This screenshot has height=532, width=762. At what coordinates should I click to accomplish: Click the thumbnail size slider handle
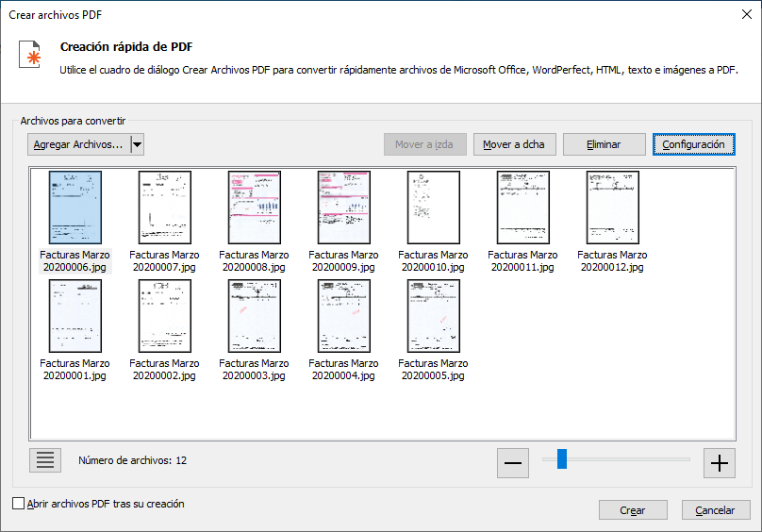(x=561, y=459)
